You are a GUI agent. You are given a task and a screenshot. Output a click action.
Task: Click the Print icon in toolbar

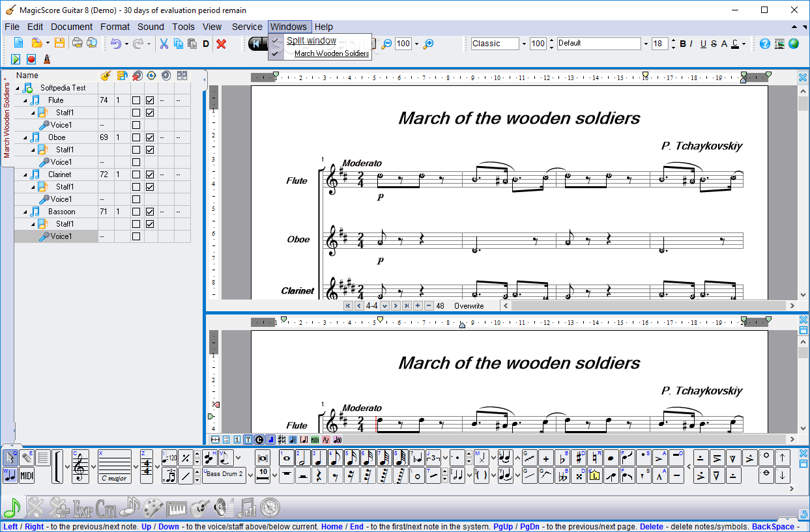click(x=78, y=44)
